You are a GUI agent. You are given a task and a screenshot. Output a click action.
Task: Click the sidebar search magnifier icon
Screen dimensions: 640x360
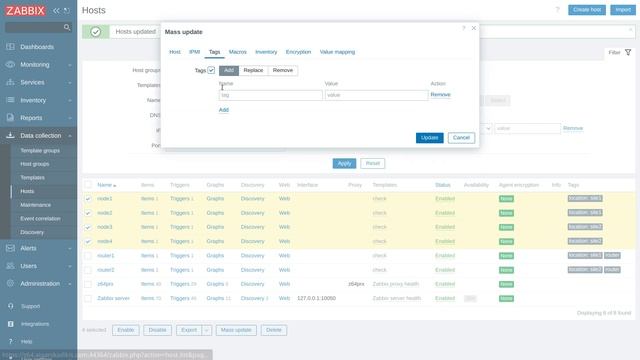tap(67, 27)
